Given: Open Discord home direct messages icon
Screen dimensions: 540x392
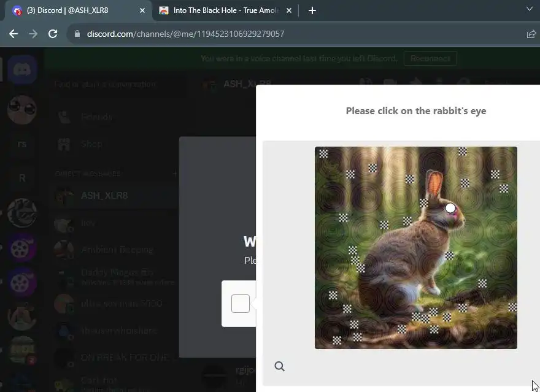Looking at the screenshot, I should pyautogui.click(x=22, y=70).
